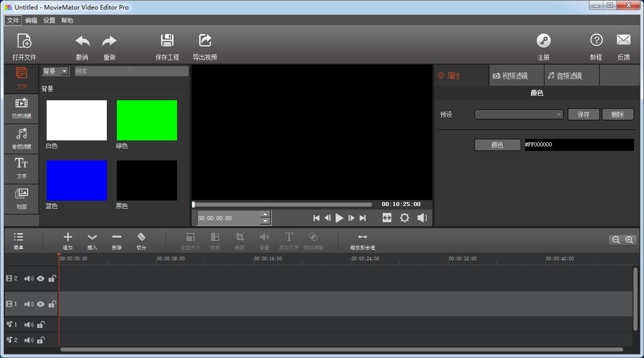Hide video track 2 with eye icon
The height and width of the screenshot is (358, 644).
[x=41, y=278]
